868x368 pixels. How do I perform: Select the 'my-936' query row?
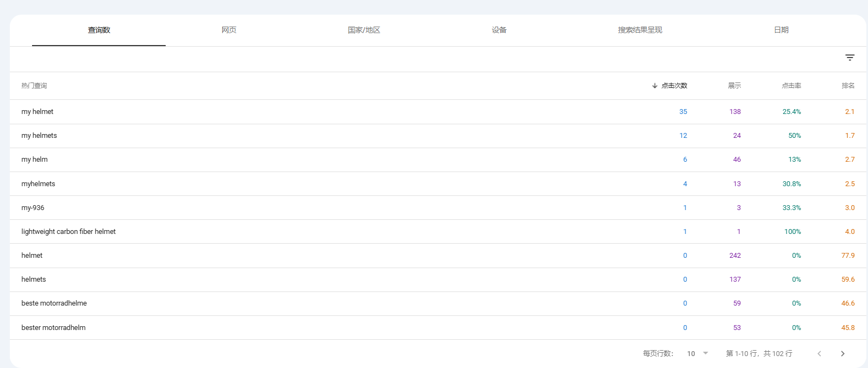pos(438,207)
